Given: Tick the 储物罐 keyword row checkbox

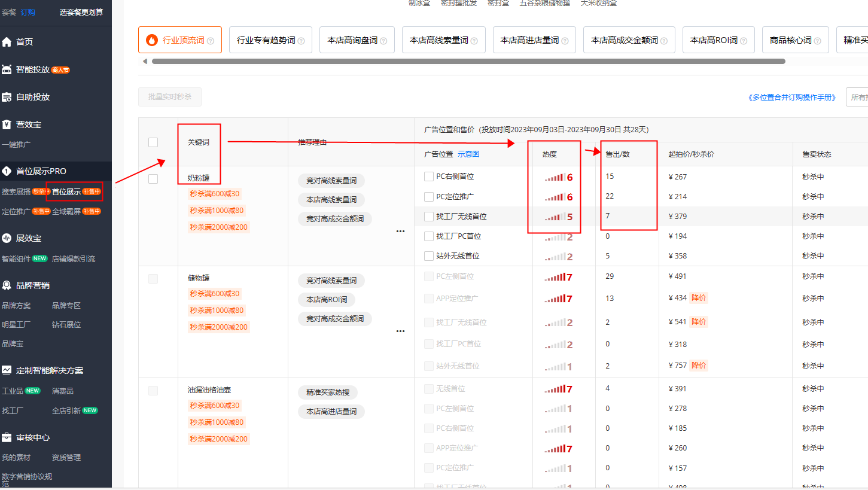Looking at the screenshot, I should tap(153, 279).
